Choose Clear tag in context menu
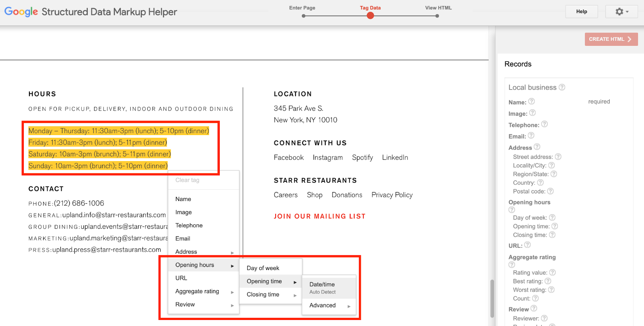Screen dimensions: 644x326 point(204,180)
